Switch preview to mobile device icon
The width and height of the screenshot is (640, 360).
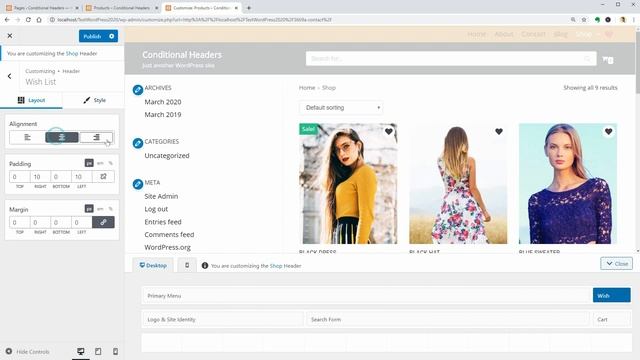pos(116,351)
